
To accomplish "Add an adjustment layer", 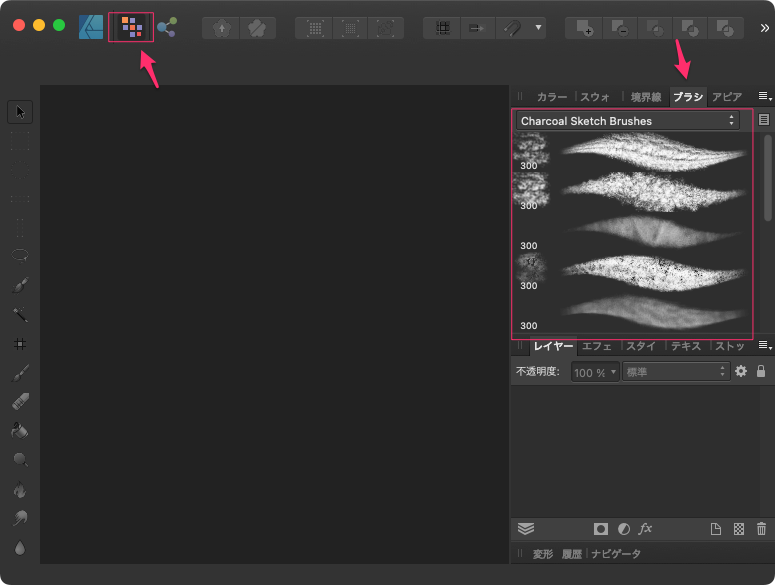I will [624, 528].
